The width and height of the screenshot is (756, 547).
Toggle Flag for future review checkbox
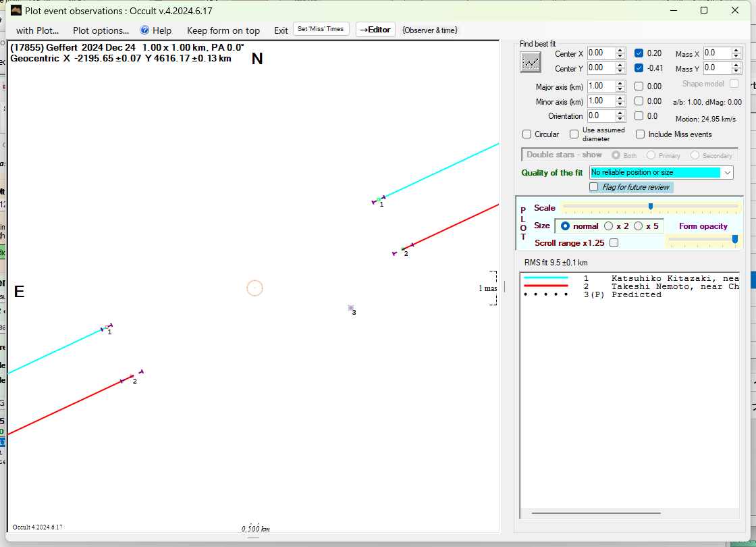(x=594, y=187)
